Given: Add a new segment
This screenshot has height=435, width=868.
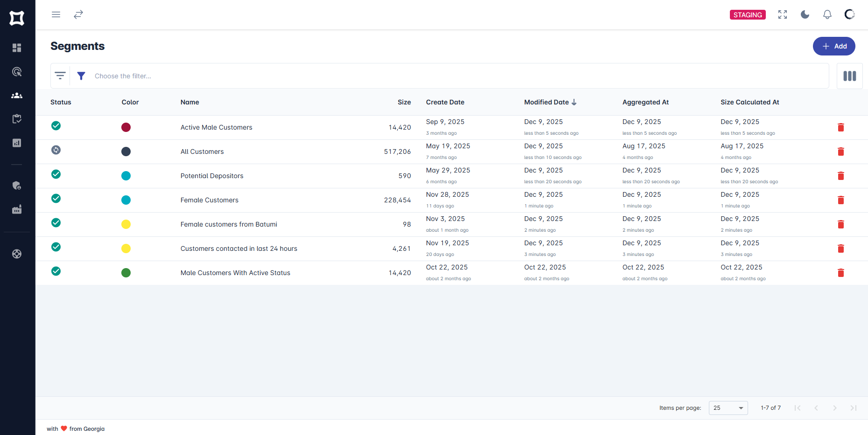Looking at the screenshot, I should (834, 46).
